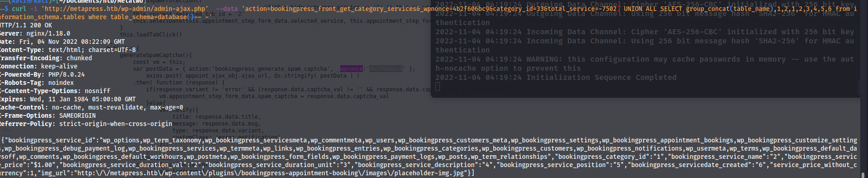Click 'bookingpress_generate_spam_captcha' in background code
The image size is (868, 178).
click(271, 69)
